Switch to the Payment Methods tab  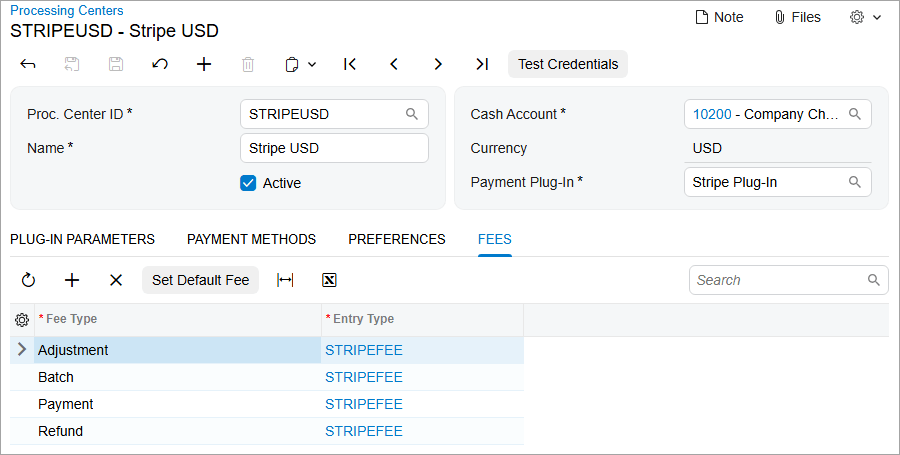(x=251, y=239)
